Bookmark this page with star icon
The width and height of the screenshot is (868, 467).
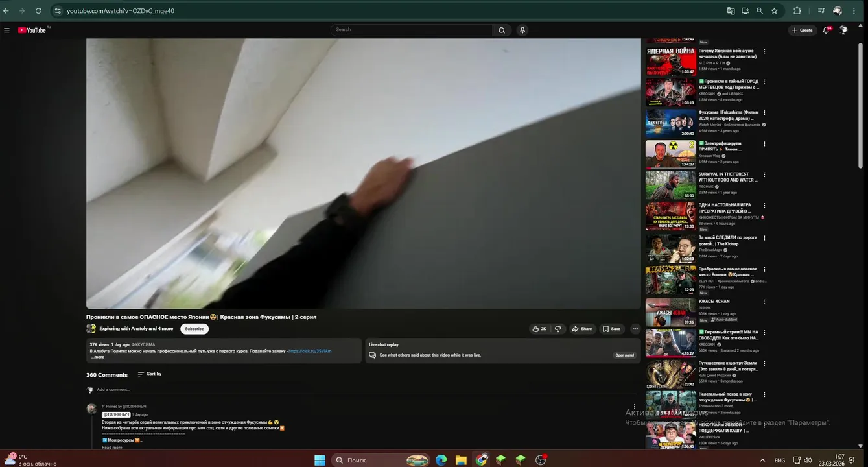(x=774, y=11)
